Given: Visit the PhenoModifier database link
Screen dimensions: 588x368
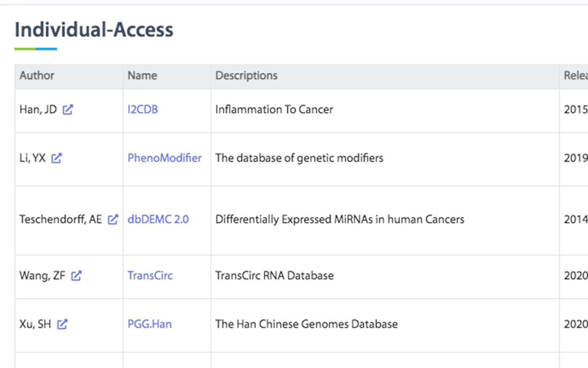Looking at the screenshot, I should point(165,158).
